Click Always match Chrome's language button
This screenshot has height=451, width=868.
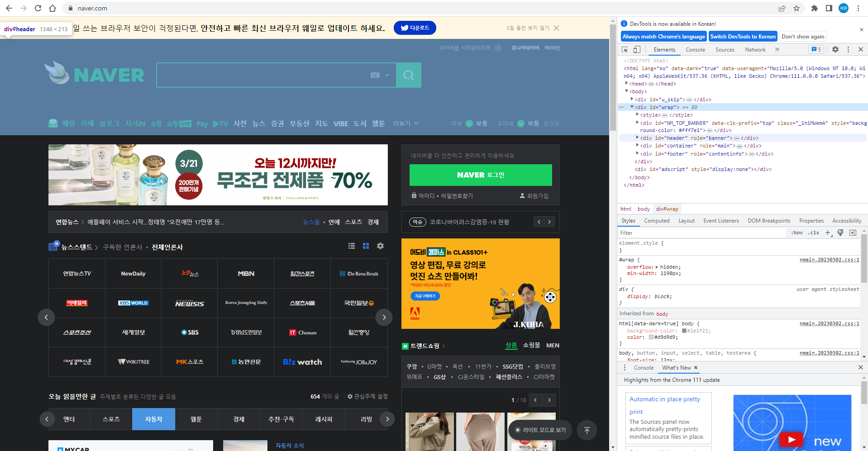point(663,37)
